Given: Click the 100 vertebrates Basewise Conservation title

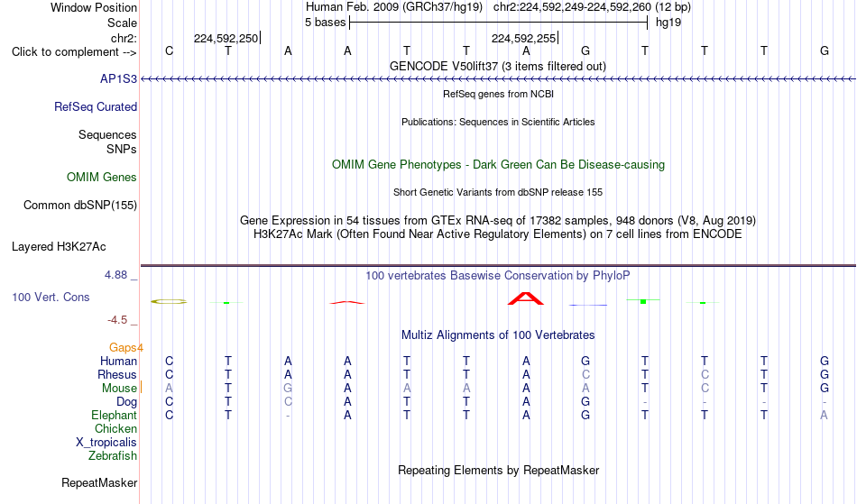Looking at the screenshot, I should (498, 276).
